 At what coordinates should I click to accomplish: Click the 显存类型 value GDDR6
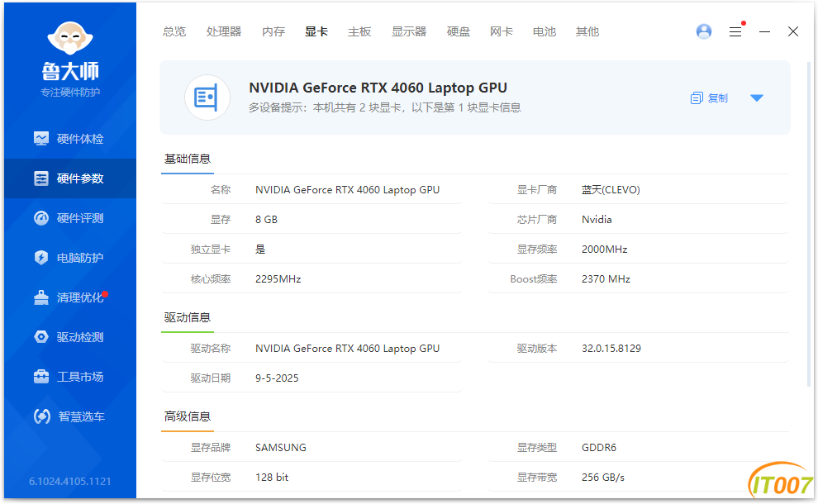pos(599,448)
